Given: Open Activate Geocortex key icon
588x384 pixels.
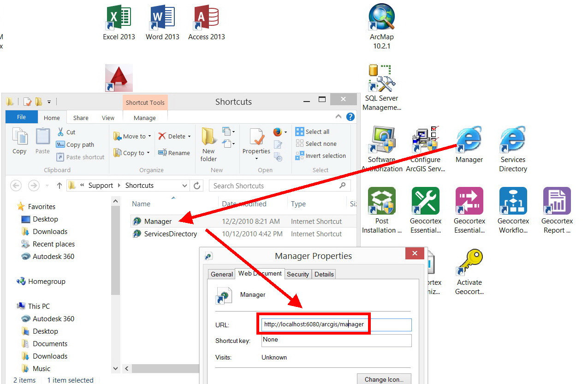Looking at the screenshot, I should (x=469, y=272).
